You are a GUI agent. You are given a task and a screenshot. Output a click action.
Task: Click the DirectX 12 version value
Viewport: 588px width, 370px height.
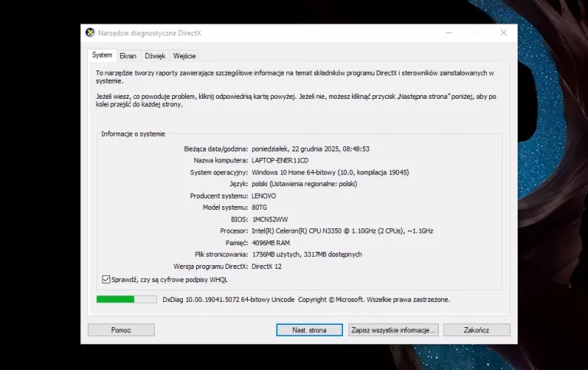tap(266, 266)
